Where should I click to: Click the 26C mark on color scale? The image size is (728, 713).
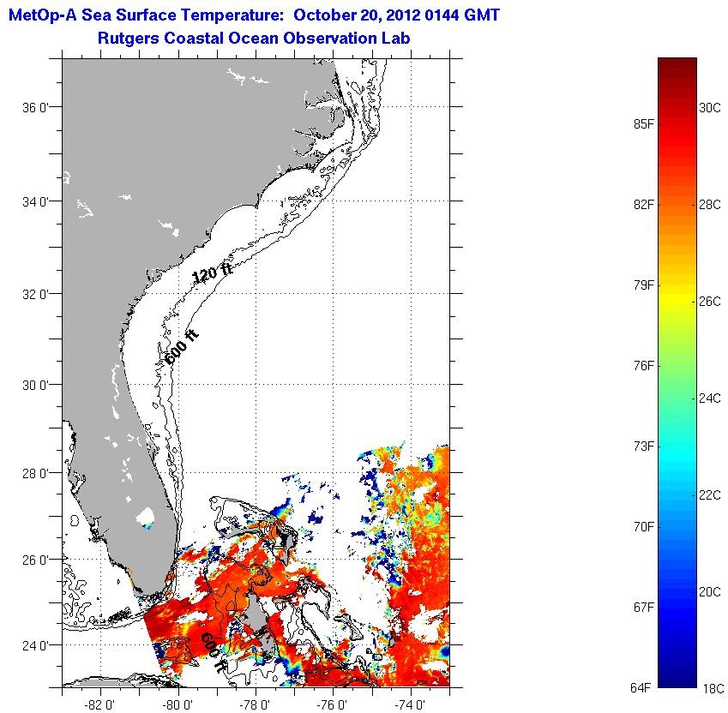pos(710,302)
